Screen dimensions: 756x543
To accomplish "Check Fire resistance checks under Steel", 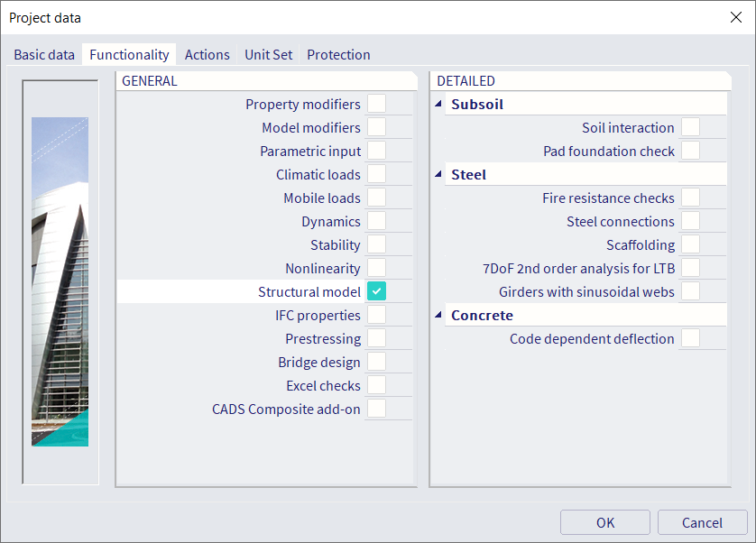I will pyautogui.click(x=690, y=198).
